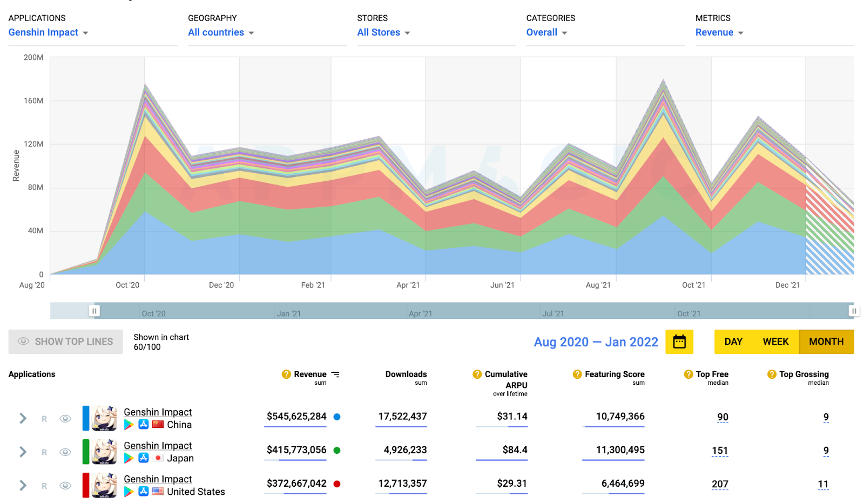Click the Revenue help question mark icon
864x504 pixels.
(286, 374)
